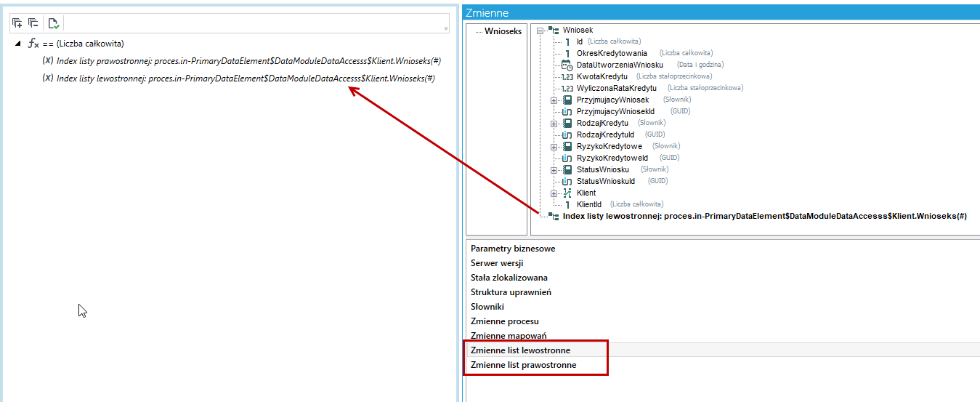980x402 pixels.
Task: Click the GUID icon of PrzyjmujacyWniosekId
Action: pos(567,111)
